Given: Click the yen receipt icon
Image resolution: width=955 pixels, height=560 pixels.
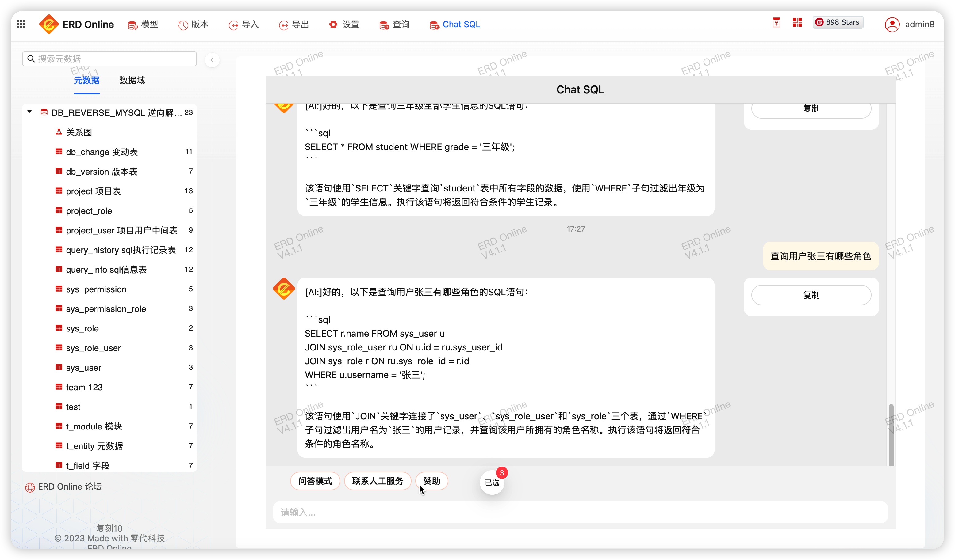Looking at the screenshot, I should point(776,23).
